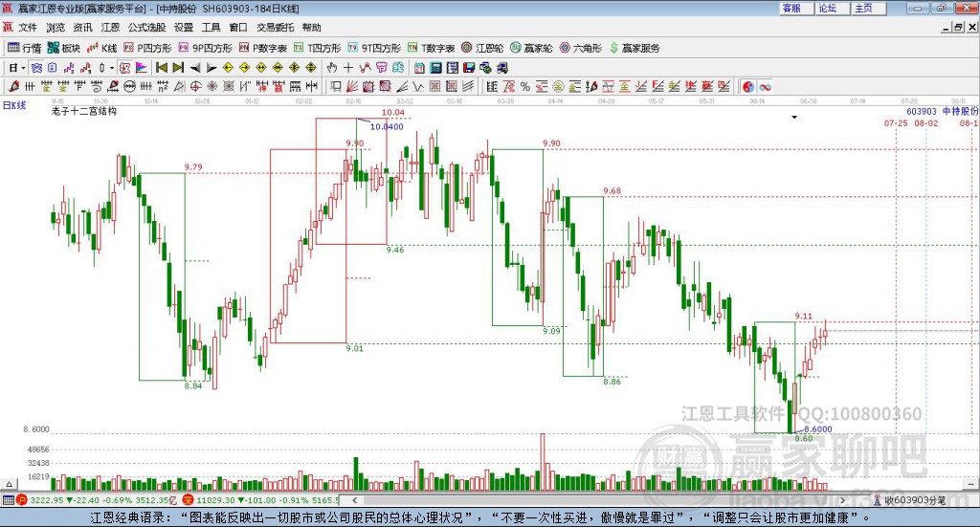Screen dimensions: 980x527
Task: Select the Gann fan lines tool
Action: [352, 86]
